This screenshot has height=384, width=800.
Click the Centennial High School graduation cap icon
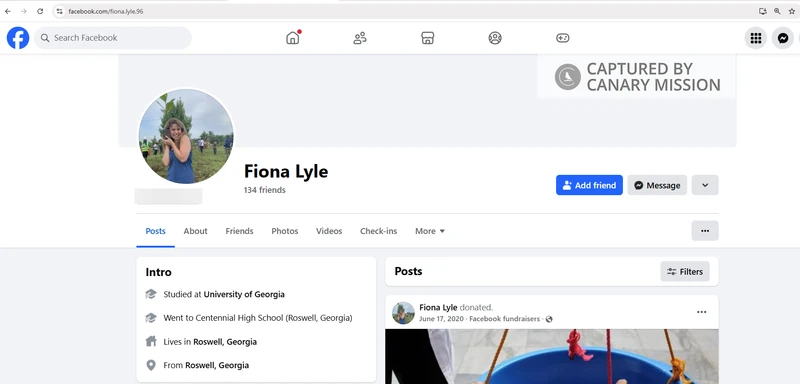(x=151, y=318)
